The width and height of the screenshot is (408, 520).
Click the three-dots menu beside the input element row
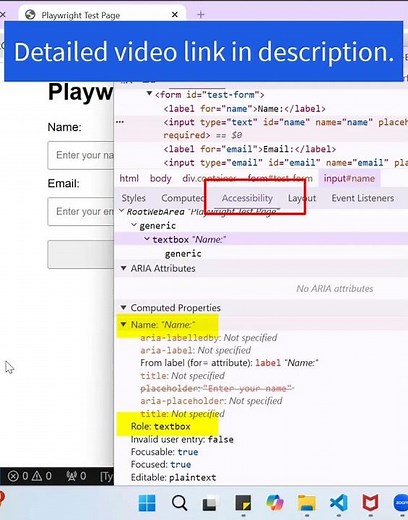pos(120,122)
